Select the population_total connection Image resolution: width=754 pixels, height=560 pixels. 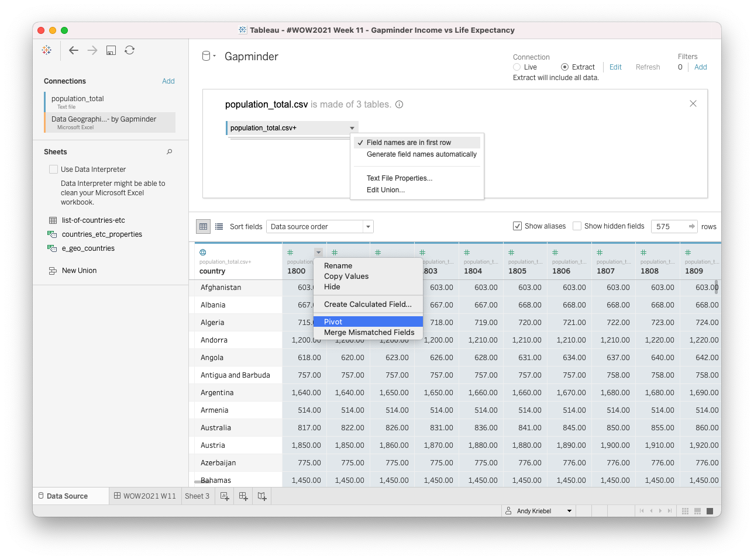(x=110, y=102)
